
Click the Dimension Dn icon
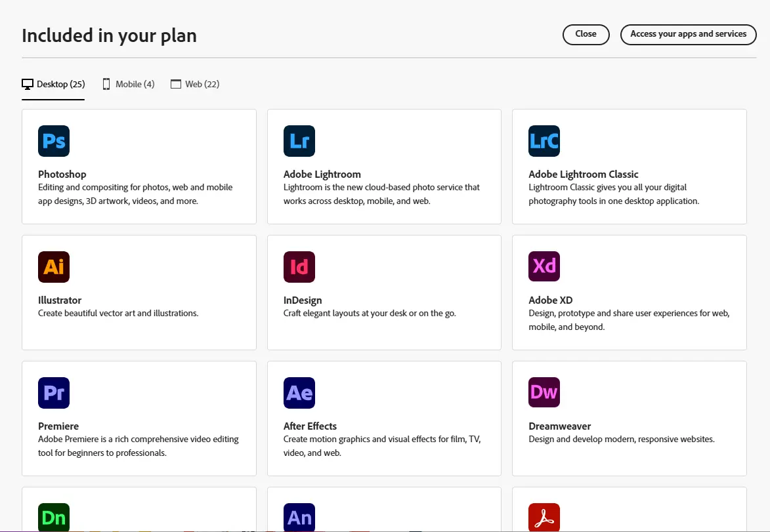[x=54, y=518]
